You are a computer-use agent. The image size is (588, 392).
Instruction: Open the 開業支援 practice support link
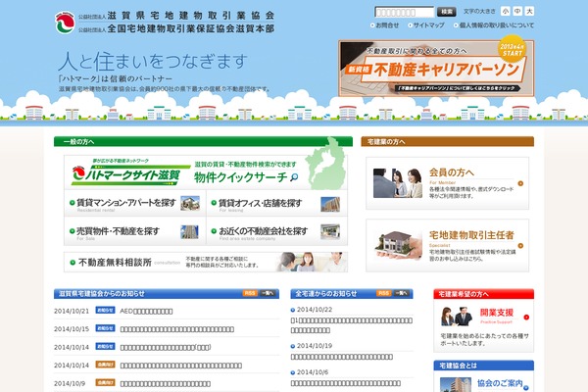click(x=497, y=313)
